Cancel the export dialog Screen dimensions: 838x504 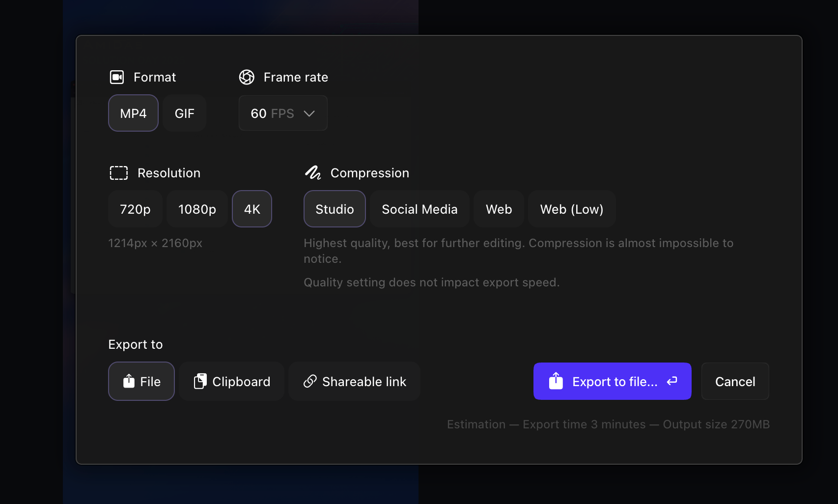[x=735, y=381]
